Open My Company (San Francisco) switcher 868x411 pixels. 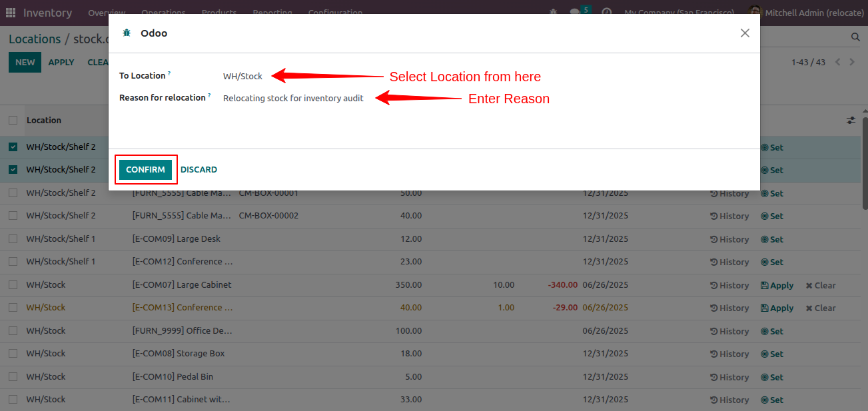click(679, 13)
